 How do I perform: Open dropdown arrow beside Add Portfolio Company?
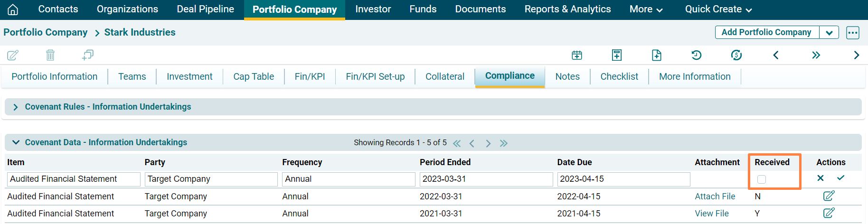(x=829, y=33)
